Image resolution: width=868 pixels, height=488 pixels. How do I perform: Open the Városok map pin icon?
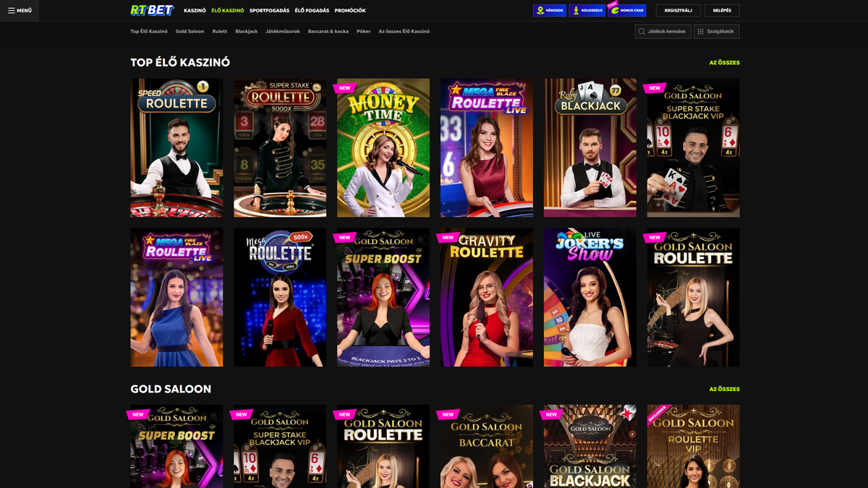pyautogui.click(x=540, y=10)
